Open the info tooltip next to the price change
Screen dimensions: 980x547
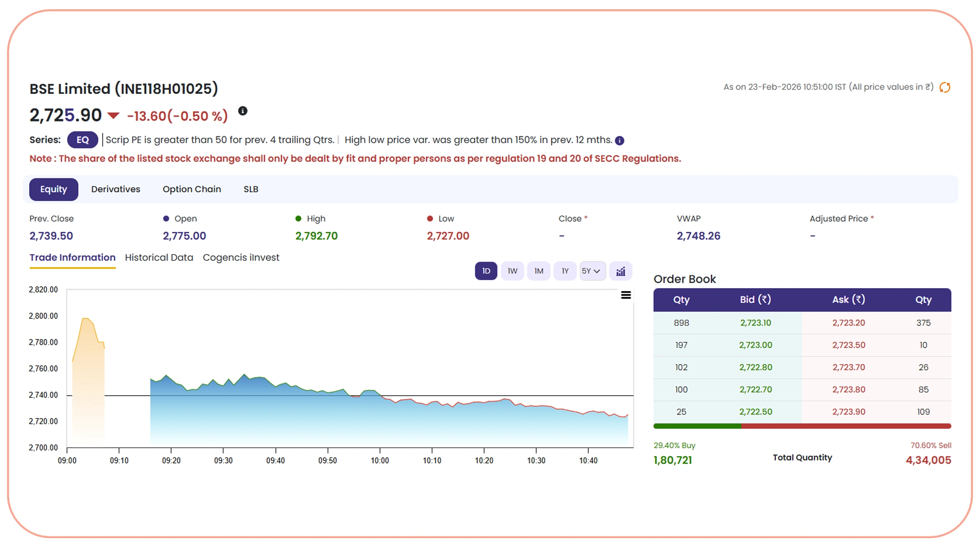(242, 111)
